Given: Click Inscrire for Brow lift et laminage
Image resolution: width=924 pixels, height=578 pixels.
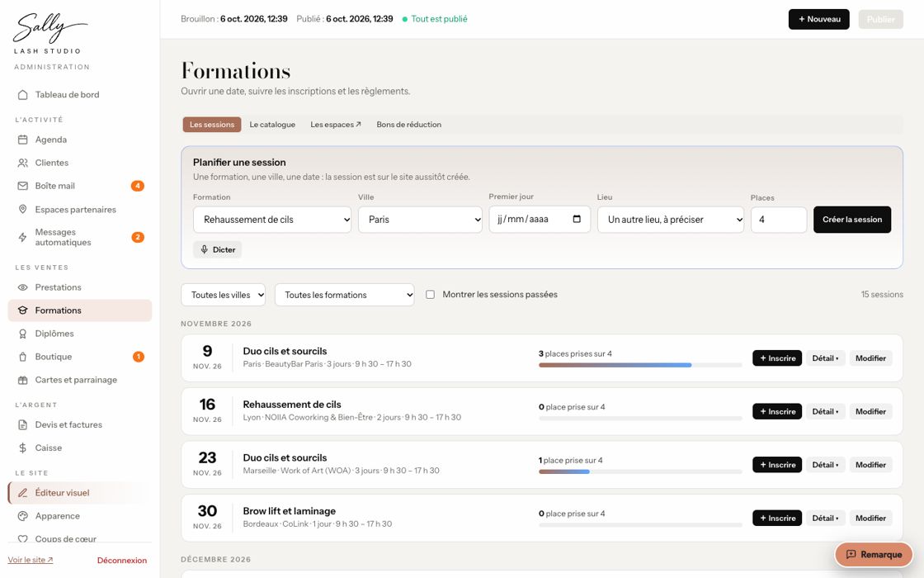Looking at the screenshot, I should (x=777, y=518).
